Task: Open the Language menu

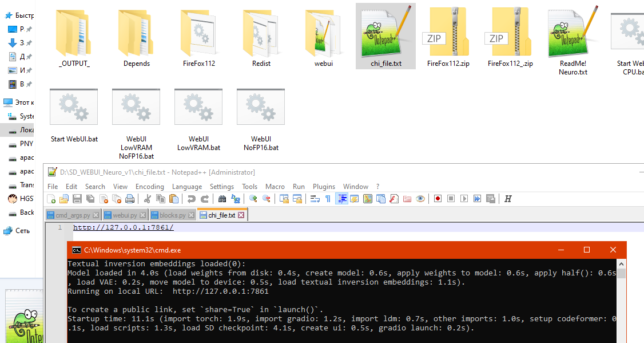Action: click(187, 187)
